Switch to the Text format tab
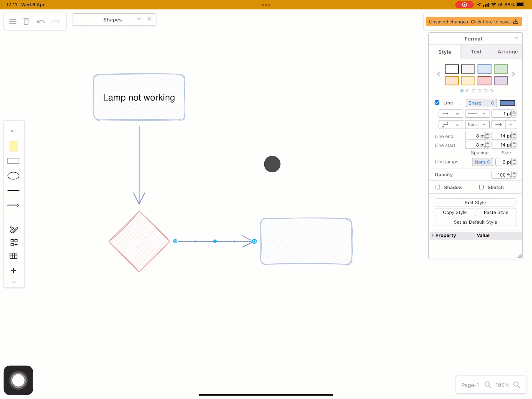The height and width of the screenshot is (399, 532). 475,52
